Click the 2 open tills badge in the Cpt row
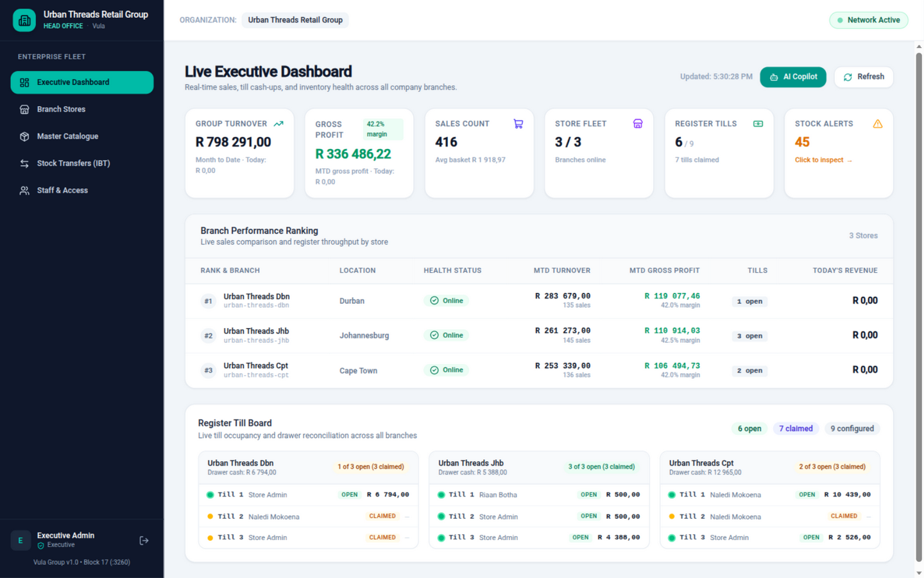924x578 pixels. 749,371
